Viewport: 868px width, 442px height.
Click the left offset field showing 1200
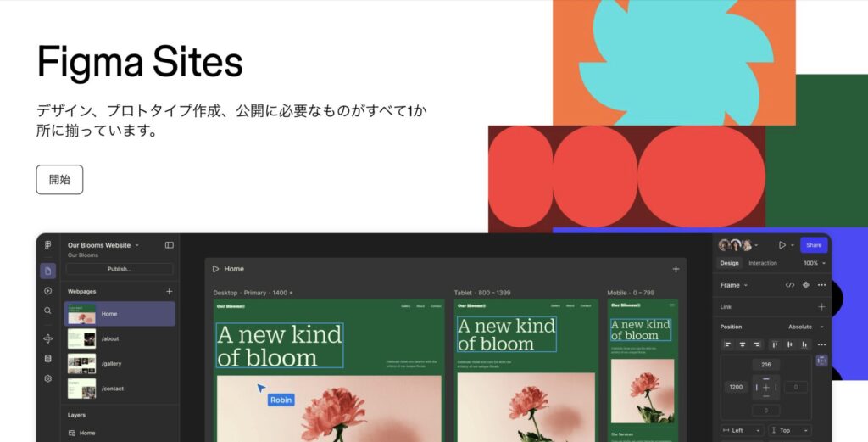pyautogui.click(x=736, y=387)
